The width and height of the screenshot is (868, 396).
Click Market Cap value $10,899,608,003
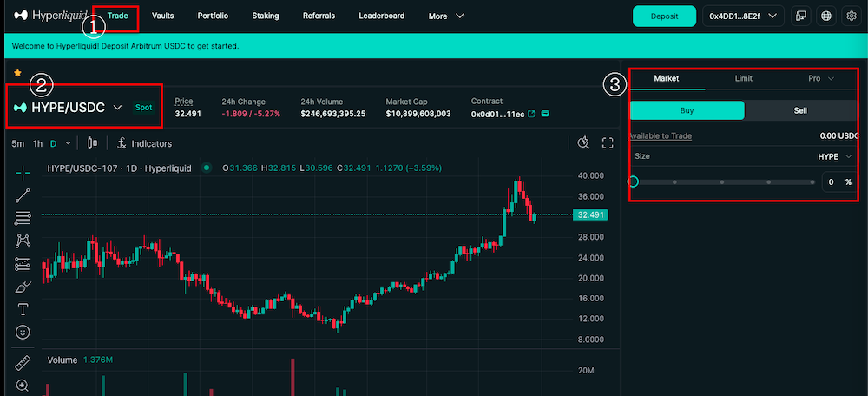(x=418, y=114)
